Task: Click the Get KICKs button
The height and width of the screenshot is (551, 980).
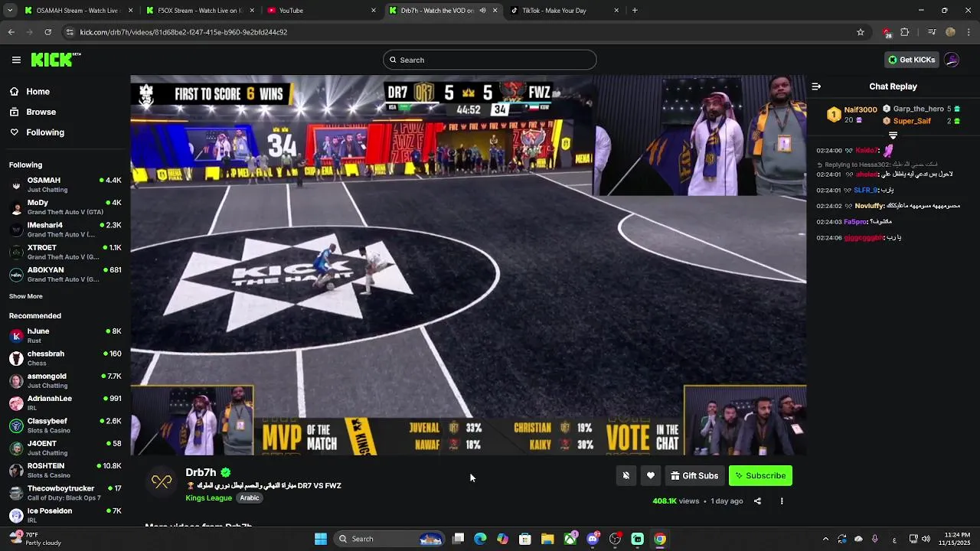Action: coord(911,60)
